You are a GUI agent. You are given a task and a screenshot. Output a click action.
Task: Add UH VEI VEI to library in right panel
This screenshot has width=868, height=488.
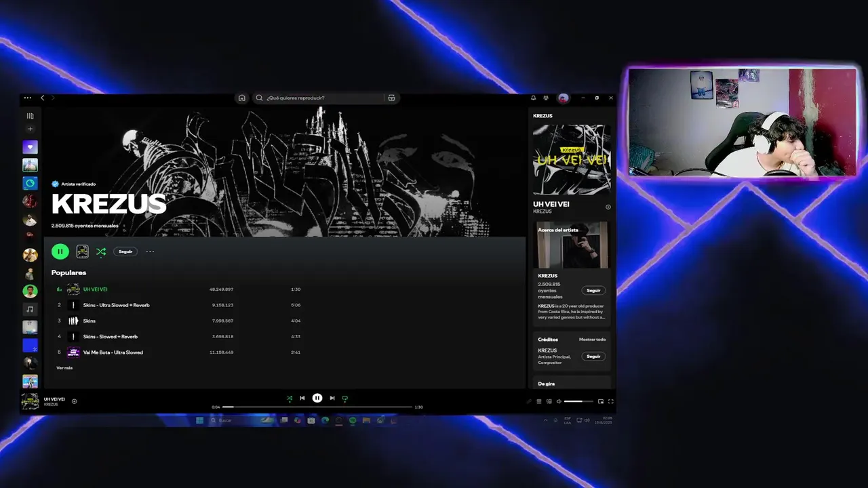click(x=608, y=207)
